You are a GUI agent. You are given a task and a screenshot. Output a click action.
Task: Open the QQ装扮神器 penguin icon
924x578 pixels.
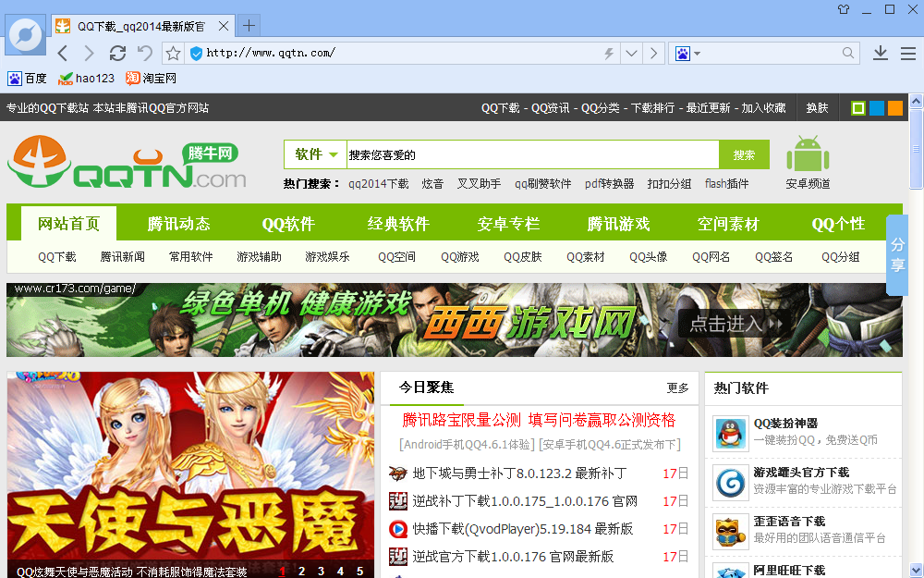click(x=731, y=434)
